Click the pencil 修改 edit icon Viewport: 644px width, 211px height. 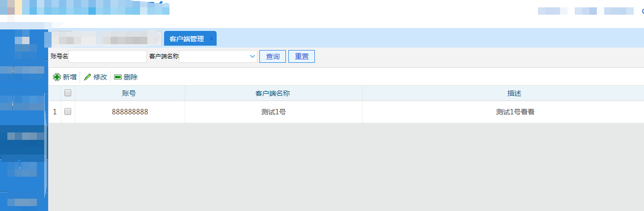[87, 77]
